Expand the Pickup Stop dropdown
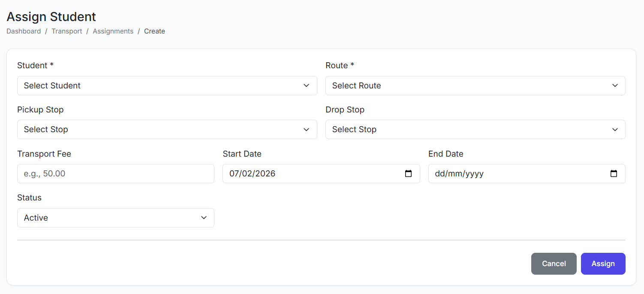Screen dimensions: 644x294 (167, 130)
